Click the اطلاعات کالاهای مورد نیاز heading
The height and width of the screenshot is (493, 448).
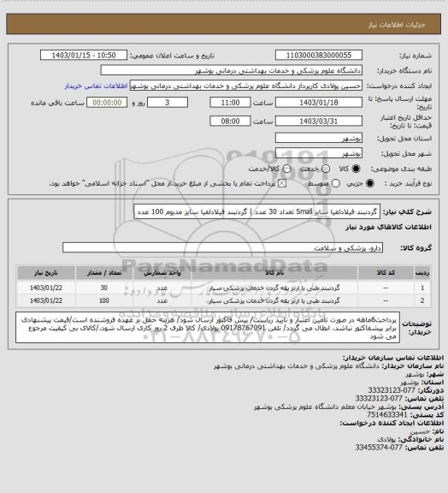pyautogui.click(x=388, y=227)
